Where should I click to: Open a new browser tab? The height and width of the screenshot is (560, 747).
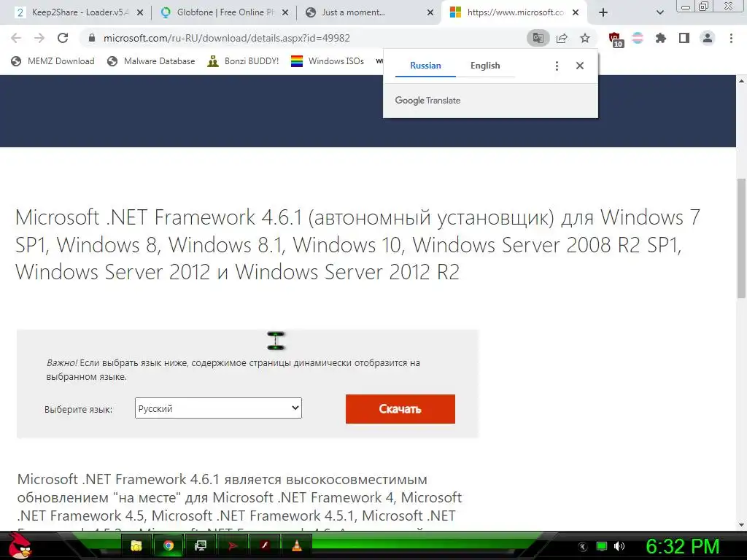[x=603, y=12]
